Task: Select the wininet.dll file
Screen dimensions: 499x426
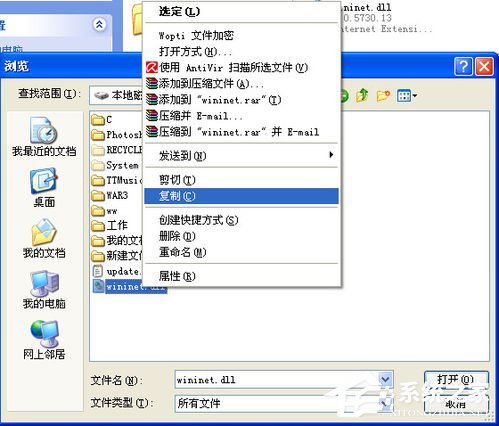Action: click(x=129, y=286)
